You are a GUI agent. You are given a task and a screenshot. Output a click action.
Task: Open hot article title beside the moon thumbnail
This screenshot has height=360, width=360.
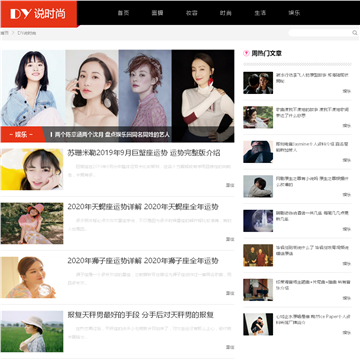point(312,216)
